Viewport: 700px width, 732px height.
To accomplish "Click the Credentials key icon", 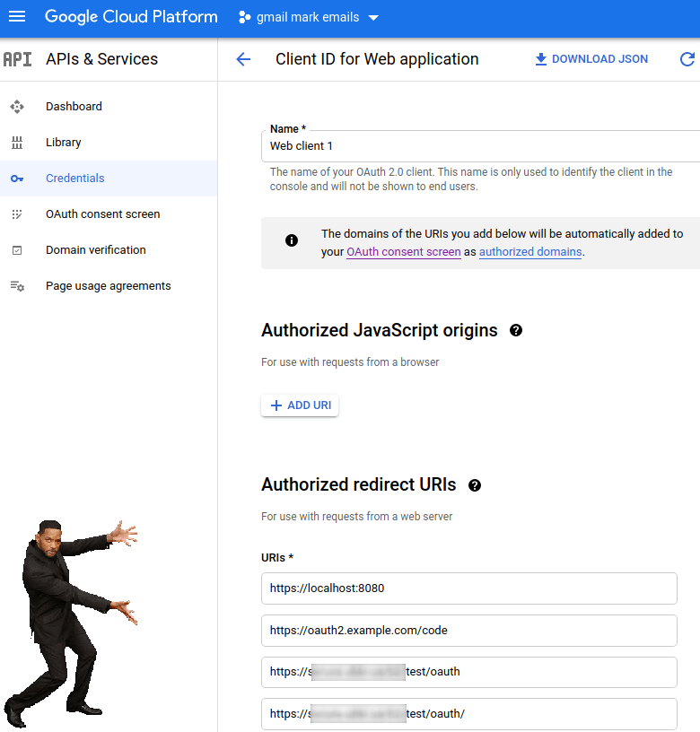I will (x=17, y=179).
